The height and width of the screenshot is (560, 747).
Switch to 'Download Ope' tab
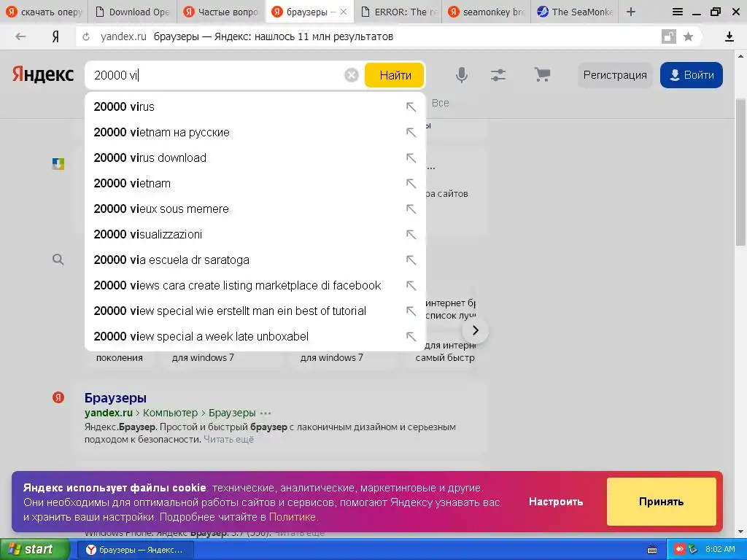(132, 12)
